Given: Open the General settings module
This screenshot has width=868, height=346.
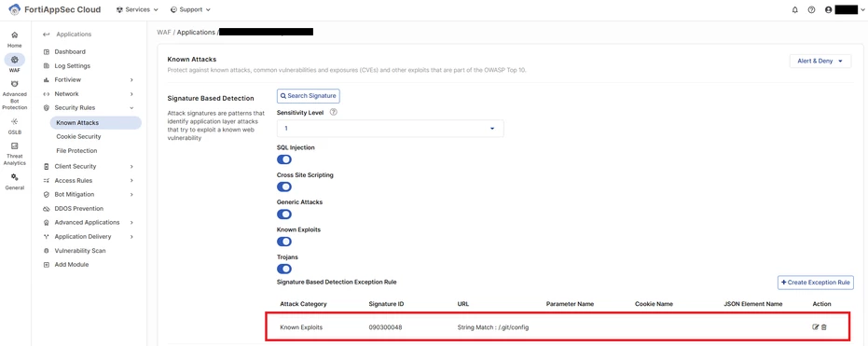Looking at the screenshot, I should coord(14,181).
